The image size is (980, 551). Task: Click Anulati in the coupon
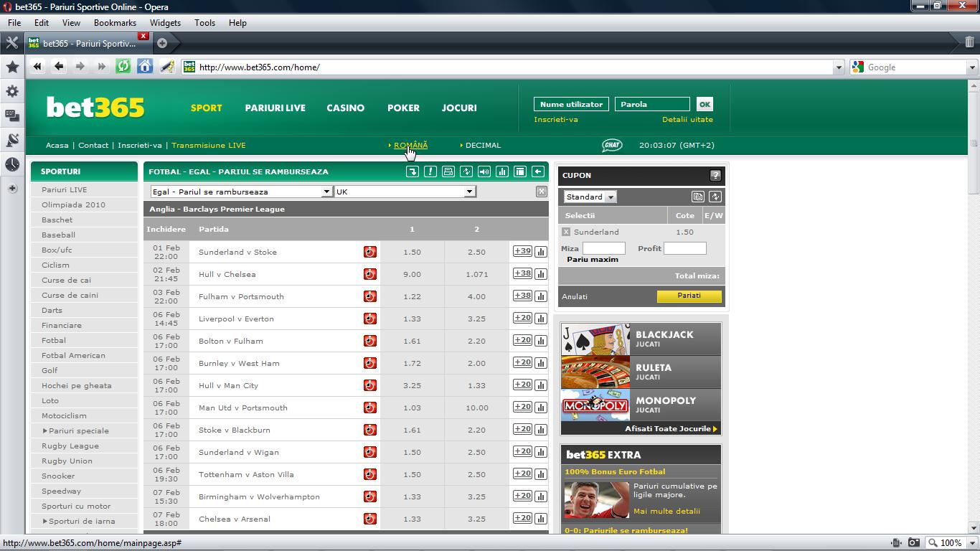[575, 296]
